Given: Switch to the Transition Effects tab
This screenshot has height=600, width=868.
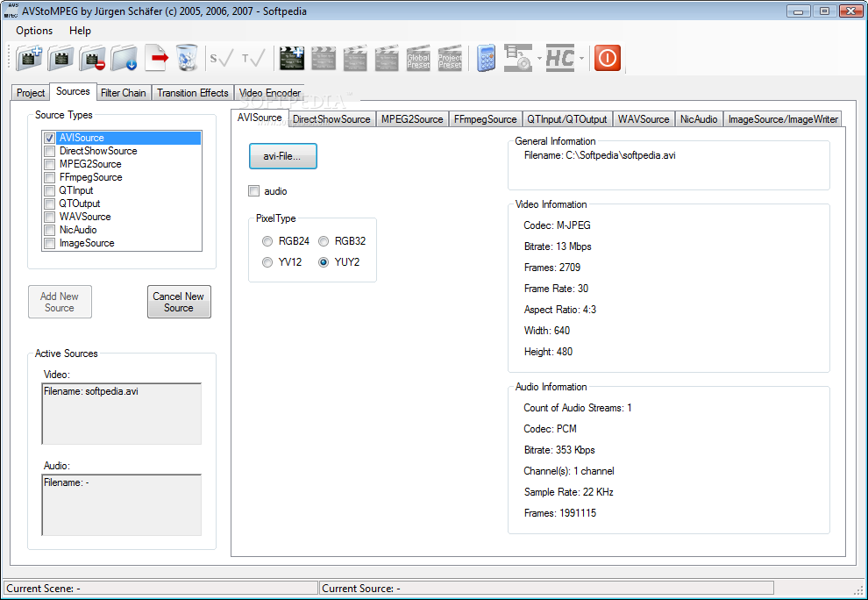Looking at the screenshot, I should point(193,92).
